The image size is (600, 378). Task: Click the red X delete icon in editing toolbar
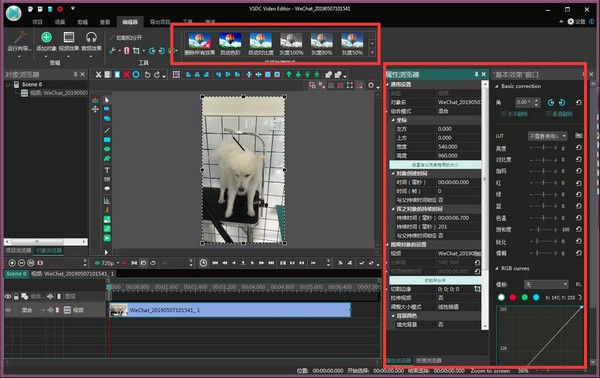[x=126, y=75]
